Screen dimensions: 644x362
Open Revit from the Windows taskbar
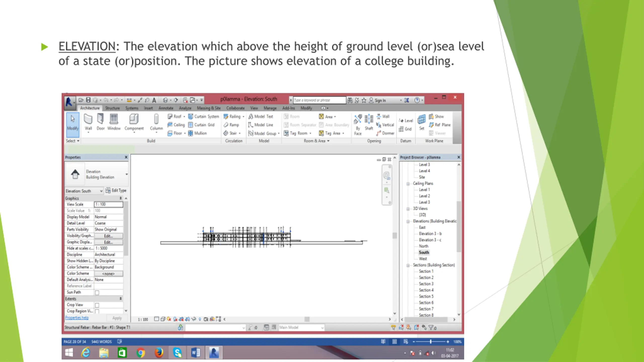[x=214, y=353]
